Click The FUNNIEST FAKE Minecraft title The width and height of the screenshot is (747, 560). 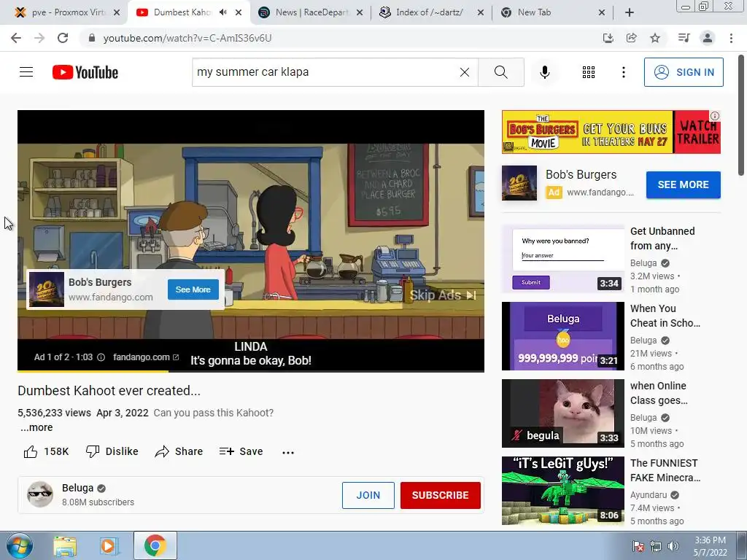665,470
